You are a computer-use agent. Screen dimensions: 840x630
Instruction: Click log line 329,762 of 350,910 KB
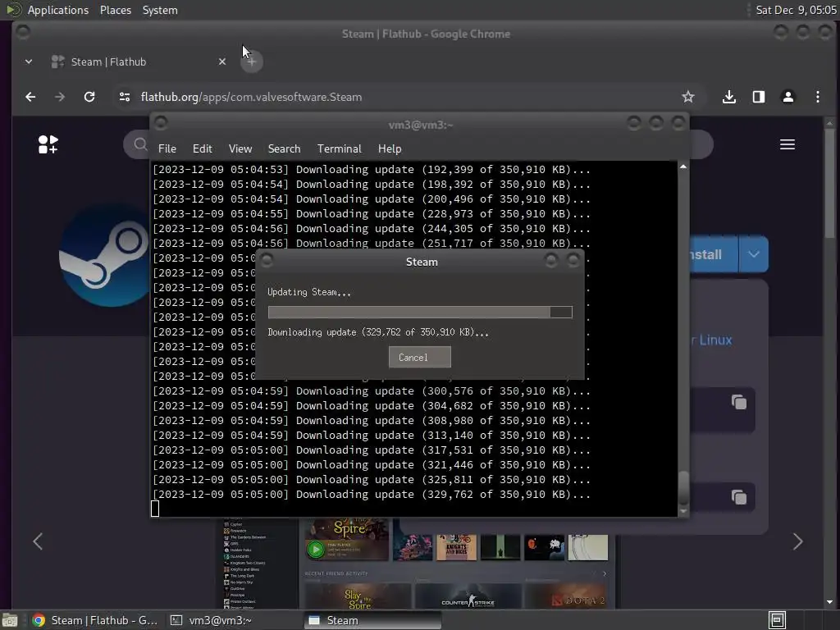(372, 495)
